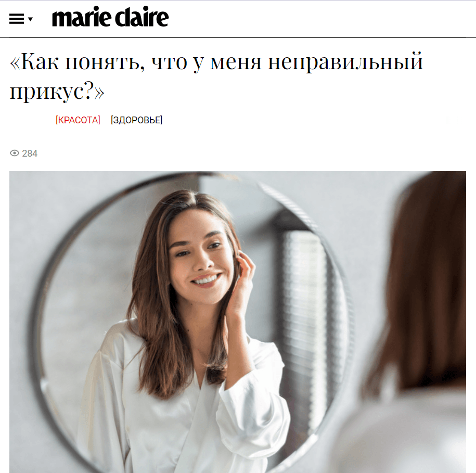Screen dimensions: 476x473
Task: Click the word «неправильный» in the headline
Action: coord(345,62)
